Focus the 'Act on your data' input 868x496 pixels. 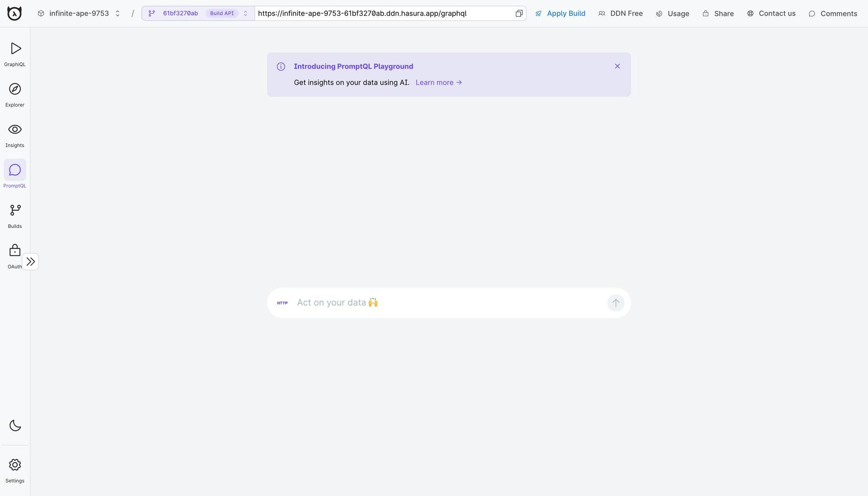(448, 303)
